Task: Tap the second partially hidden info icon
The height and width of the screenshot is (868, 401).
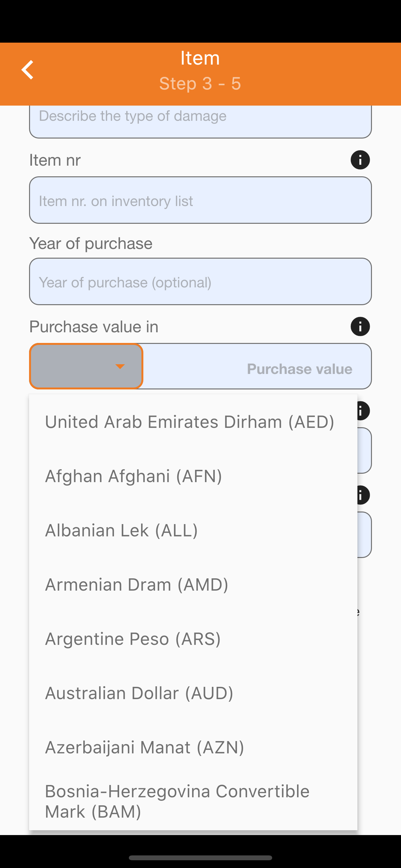Action: pyautogui.click(x=364, y=495)
